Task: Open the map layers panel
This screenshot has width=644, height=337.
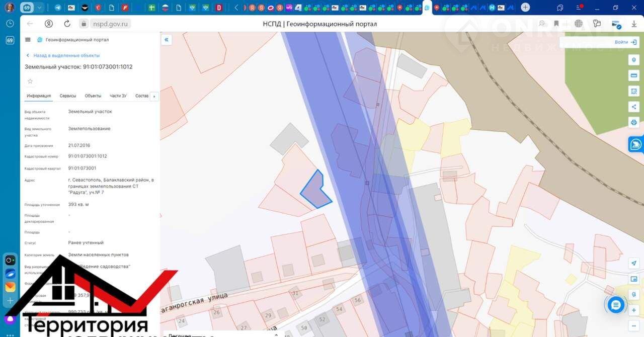Action: 633,60
